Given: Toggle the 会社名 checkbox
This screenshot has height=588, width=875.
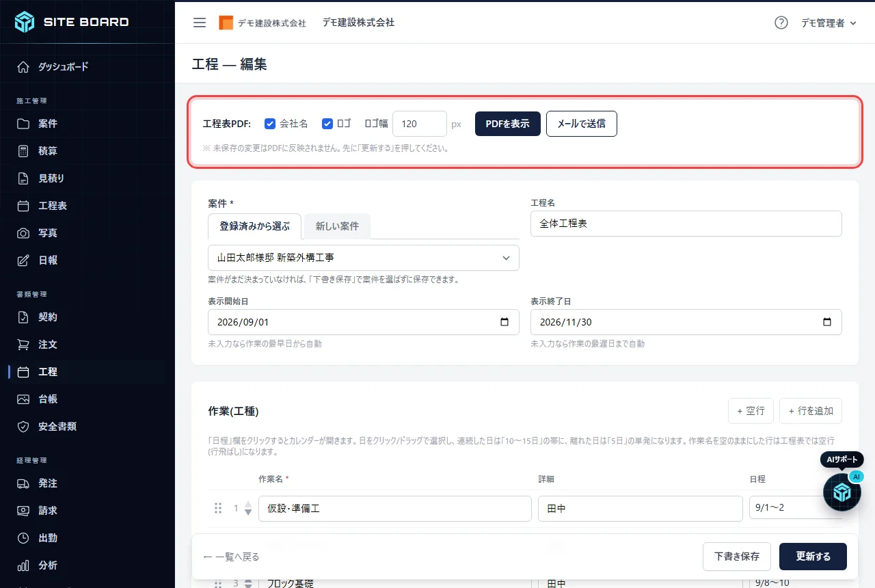Looking at the screenshot, I should pyautogui.click(x=270, y=124).
